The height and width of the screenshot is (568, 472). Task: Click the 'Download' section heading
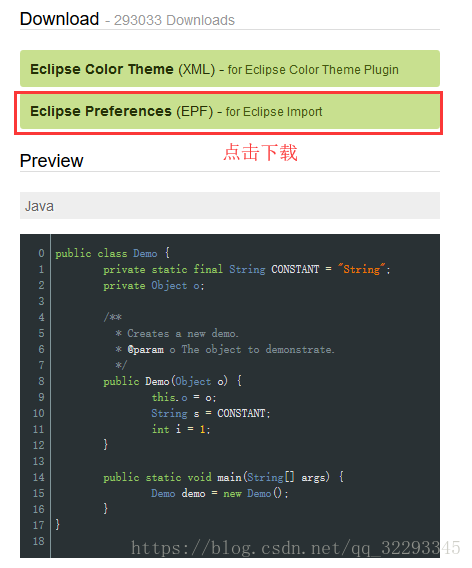coord(59,19)
